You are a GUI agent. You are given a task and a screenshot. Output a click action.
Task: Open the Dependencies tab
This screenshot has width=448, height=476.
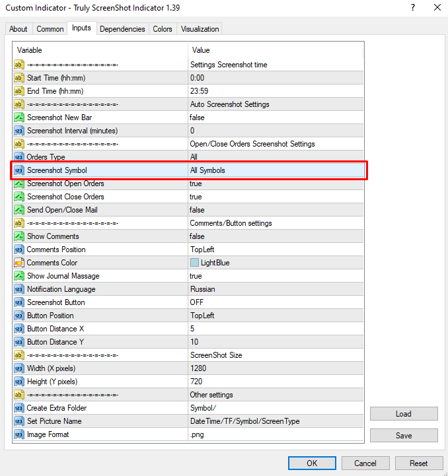click(x=122, y=29)
